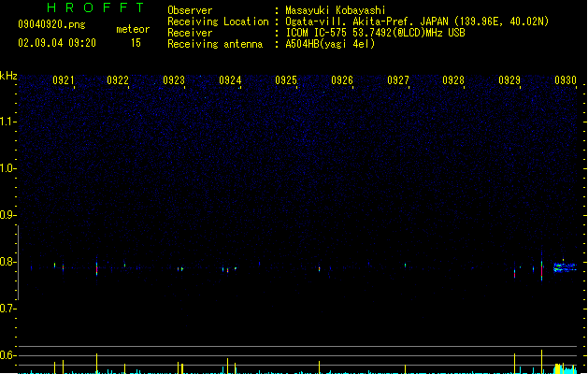Click the 0.8 kHz axis label
588x374 pixels.
tap(7, 262)
